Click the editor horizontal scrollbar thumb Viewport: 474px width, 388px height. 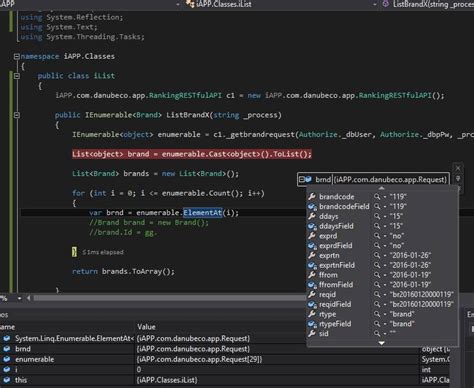[170, 298]
